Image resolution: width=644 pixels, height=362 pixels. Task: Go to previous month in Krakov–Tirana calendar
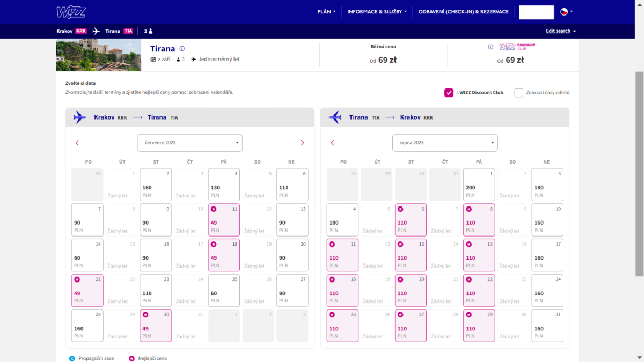coord(77,143)
